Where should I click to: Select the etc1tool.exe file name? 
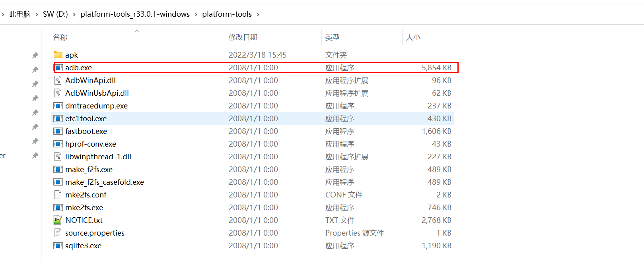(x=86, y=118)
